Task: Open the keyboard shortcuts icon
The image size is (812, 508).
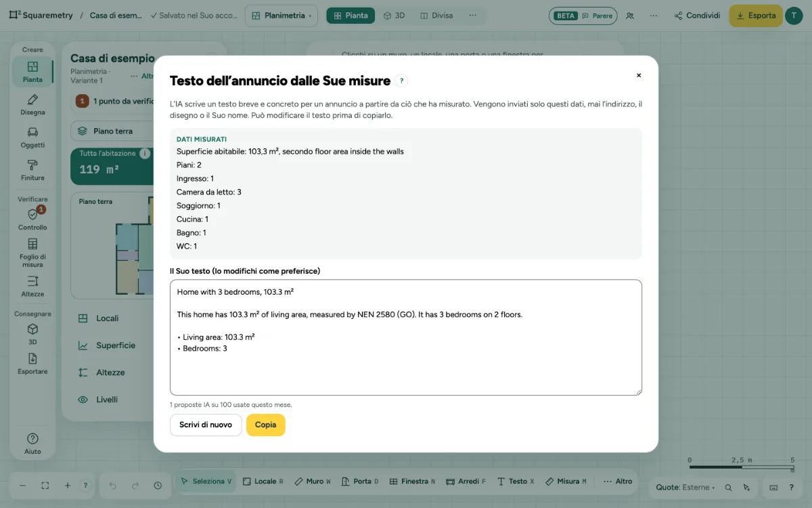Action: tap(774, 487)
